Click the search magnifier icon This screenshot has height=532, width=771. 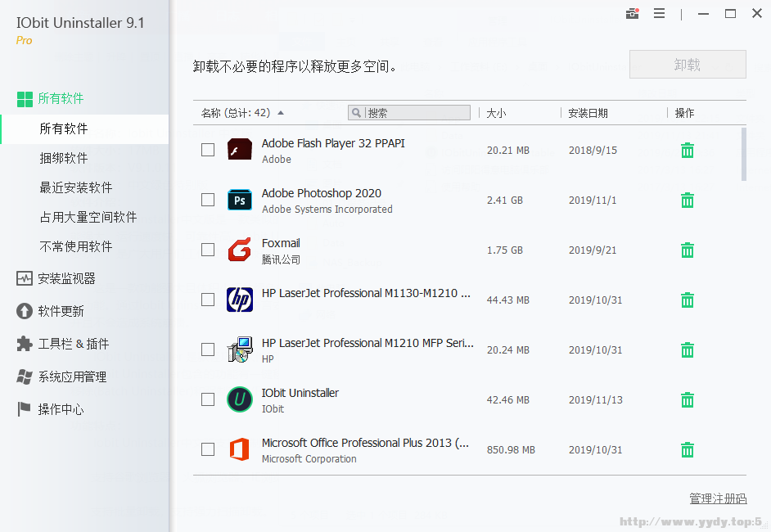(357, 113)
